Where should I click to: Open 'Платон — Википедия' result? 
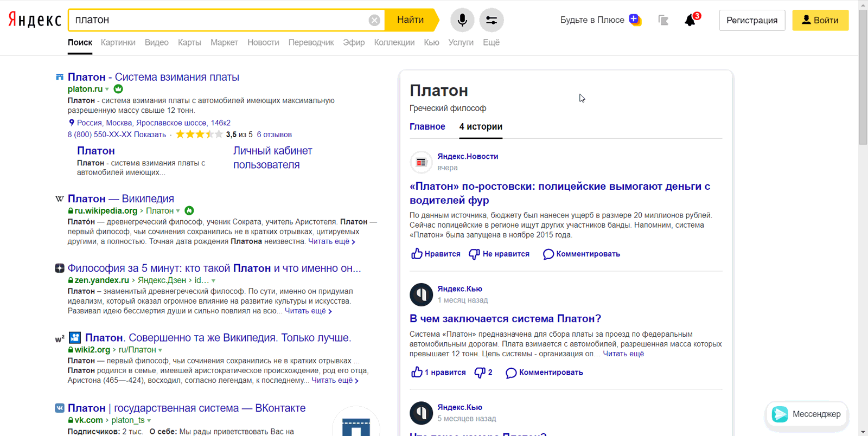pos(121,199)
